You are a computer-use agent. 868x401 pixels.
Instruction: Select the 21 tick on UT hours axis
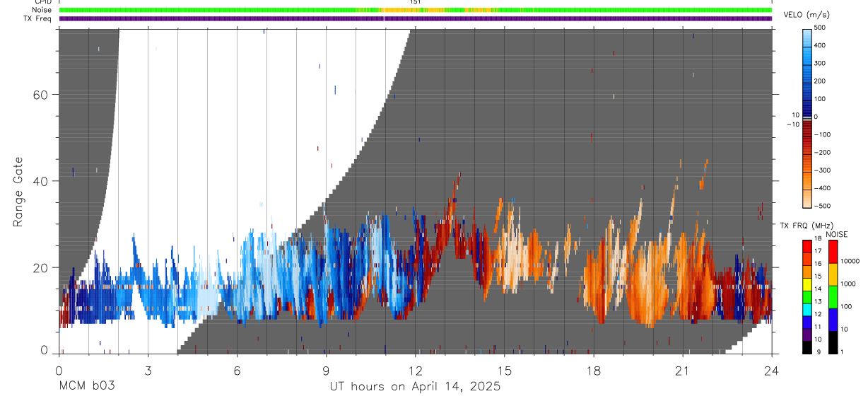tap(682, 371)
